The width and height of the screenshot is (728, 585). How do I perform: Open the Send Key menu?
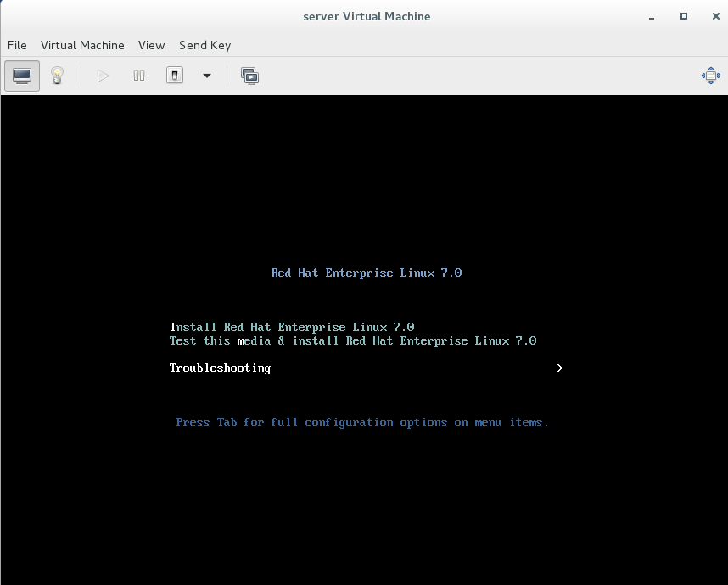click(x=204, y=45)
